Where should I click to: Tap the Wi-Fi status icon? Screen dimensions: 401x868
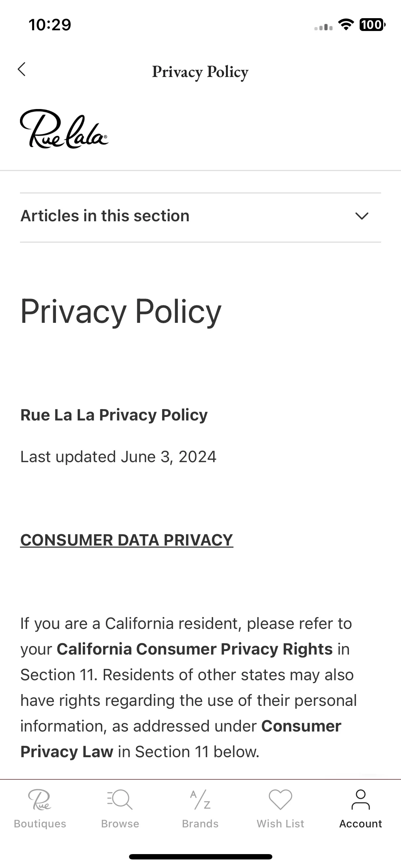point(346,25)
